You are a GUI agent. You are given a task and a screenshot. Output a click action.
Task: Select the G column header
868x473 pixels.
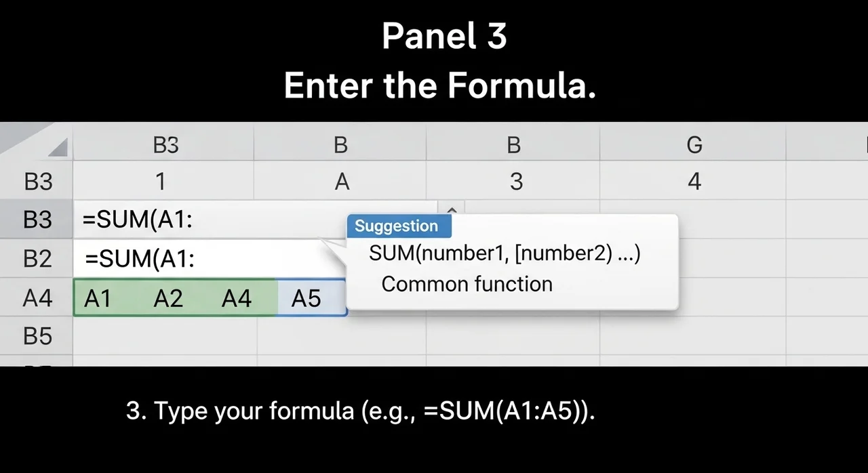(x=694, y=145)
